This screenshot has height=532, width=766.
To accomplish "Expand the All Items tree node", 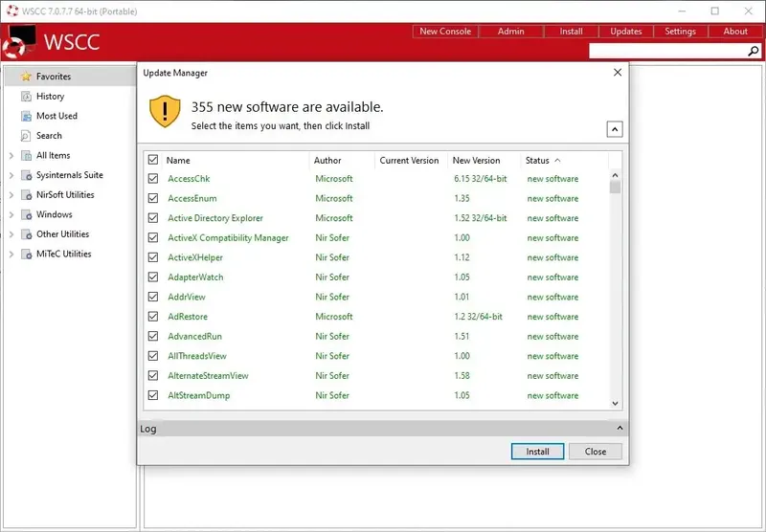I will (x=11, y=155).
